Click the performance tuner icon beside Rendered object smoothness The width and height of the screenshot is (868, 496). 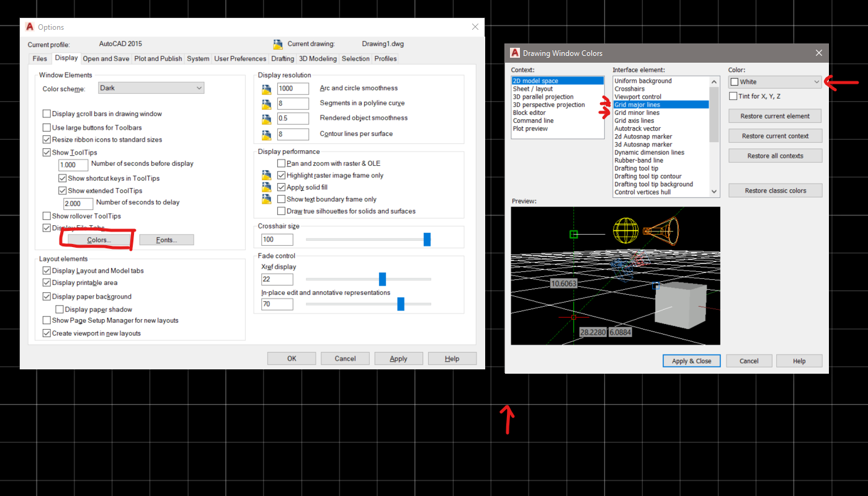pos(268,118)
